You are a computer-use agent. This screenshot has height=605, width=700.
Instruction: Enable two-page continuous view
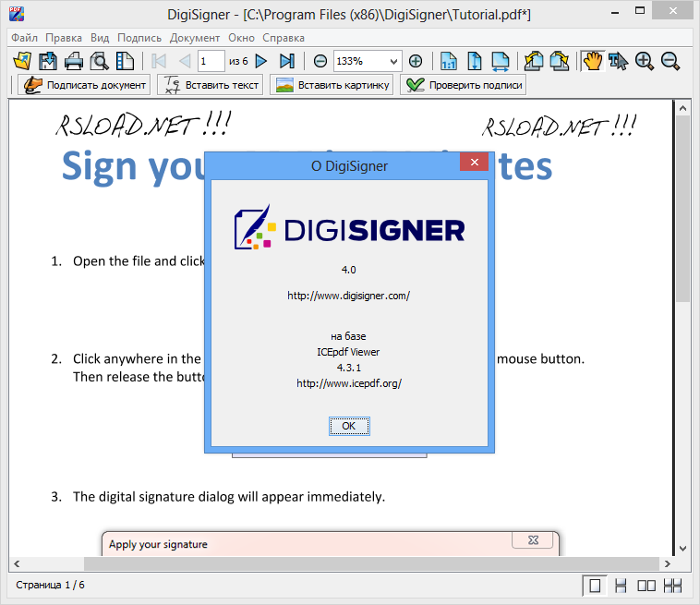pos(672,586)
